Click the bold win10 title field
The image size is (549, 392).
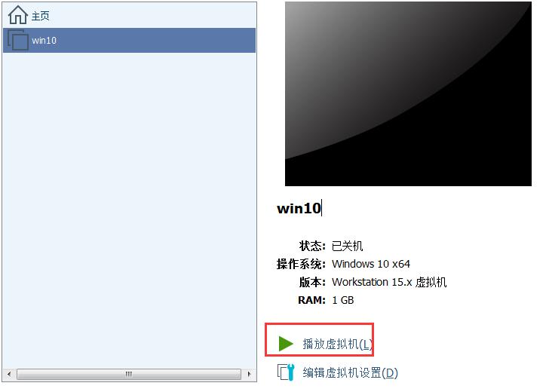(x=299, y=209)
